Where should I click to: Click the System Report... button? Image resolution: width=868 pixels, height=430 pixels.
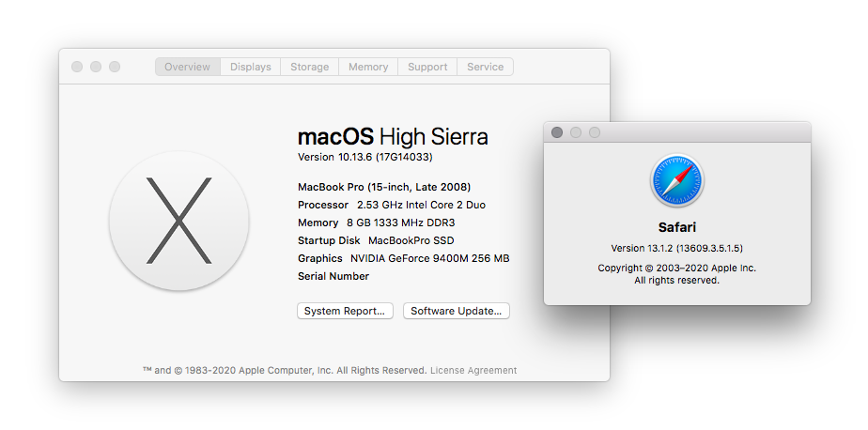coord(345,311)
